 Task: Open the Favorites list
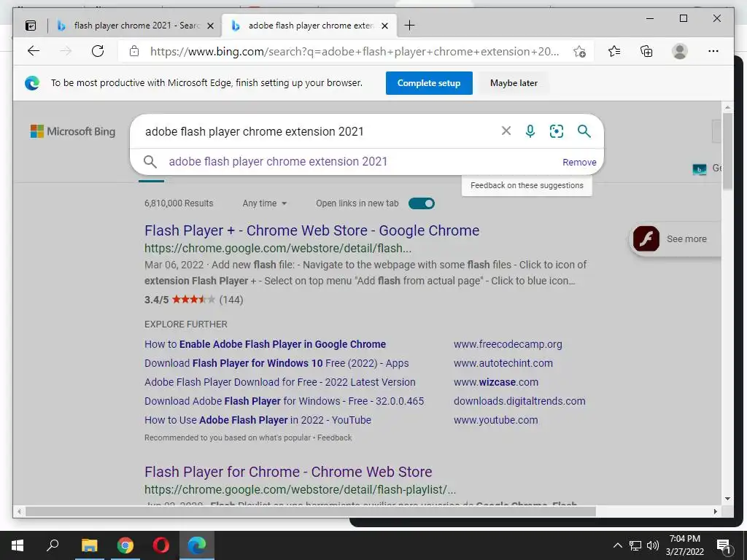(x=614, y=51)
